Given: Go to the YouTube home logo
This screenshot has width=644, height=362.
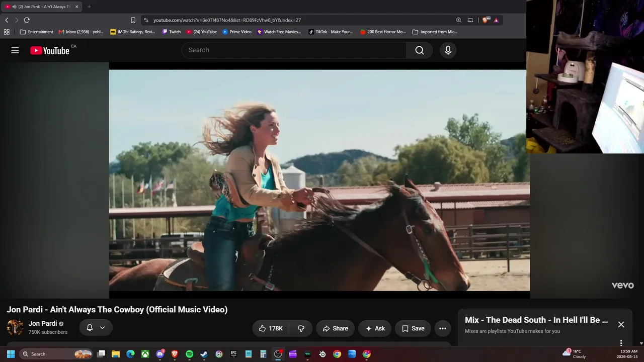Looking at the screenshot, I should pos(50,50).
